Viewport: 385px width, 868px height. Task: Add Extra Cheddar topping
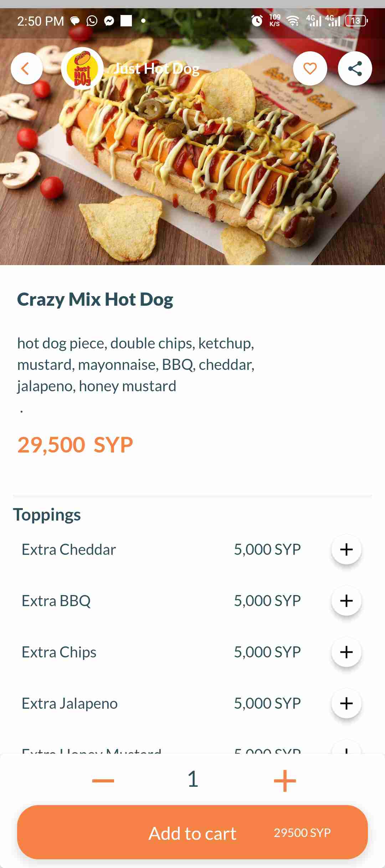[346, 549]
